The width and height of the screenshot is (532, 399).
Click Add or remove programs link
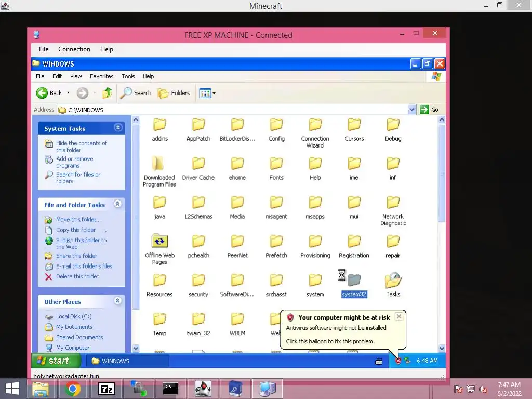pyautogui.click(x=75, y=162)
